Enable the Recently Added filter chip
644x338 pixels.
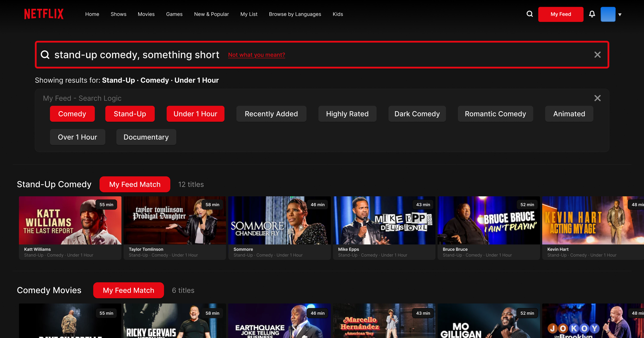[x=271, y=114]
